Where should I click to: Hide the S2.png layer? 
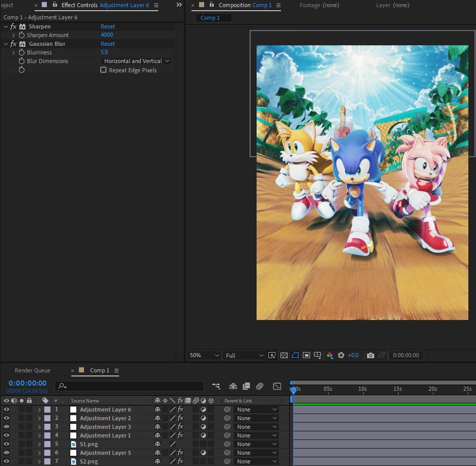point(7,461)
